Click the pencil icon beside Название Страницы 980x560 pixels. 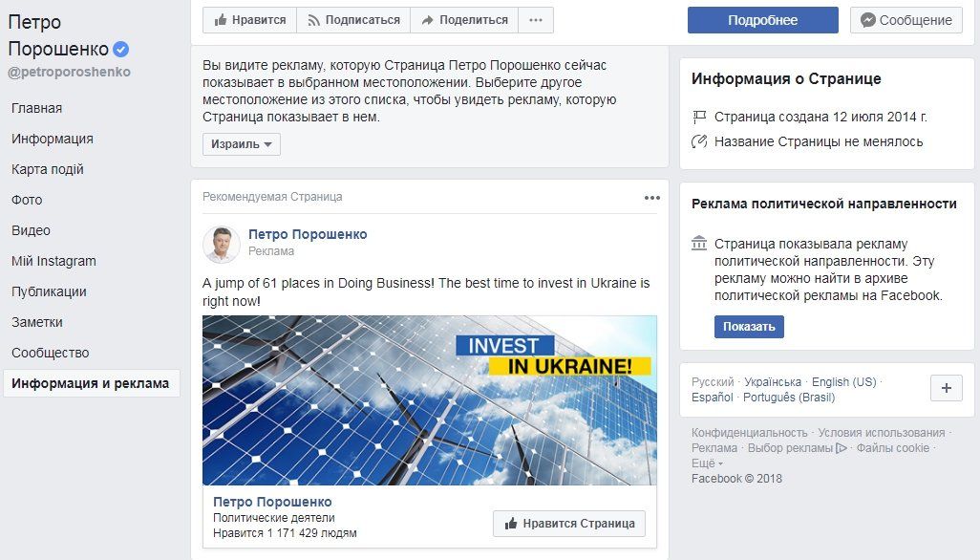point(697,140)
